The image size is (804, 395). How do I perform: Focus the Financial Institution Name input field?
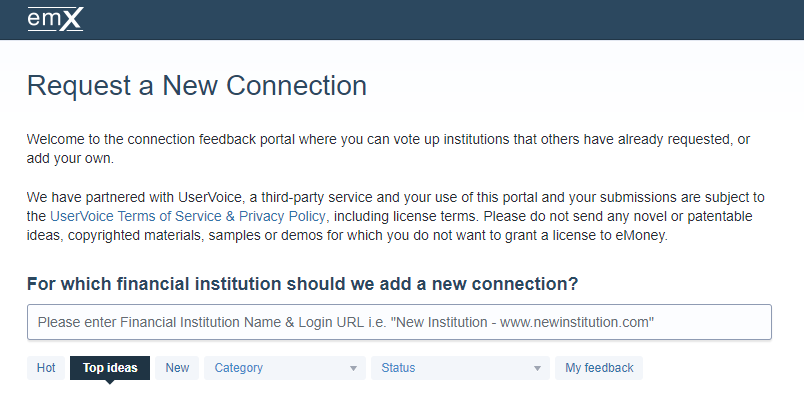tap(399, 322)
